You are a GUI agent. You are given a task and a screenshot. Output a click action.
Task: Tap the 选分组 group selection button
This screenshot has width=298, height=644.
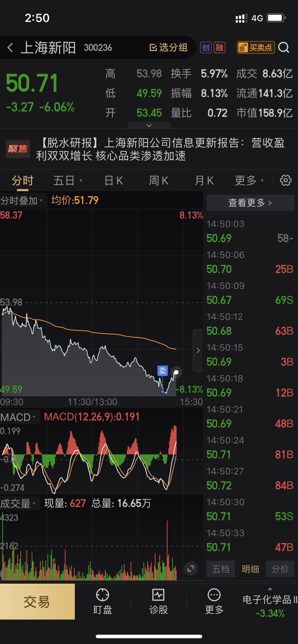(x=168, y=47)
